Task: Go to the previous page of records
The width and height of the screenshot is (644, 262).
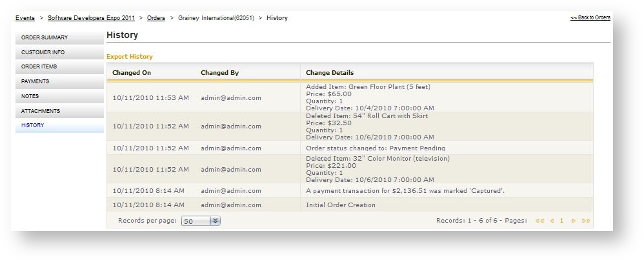Action: [552, 221]
